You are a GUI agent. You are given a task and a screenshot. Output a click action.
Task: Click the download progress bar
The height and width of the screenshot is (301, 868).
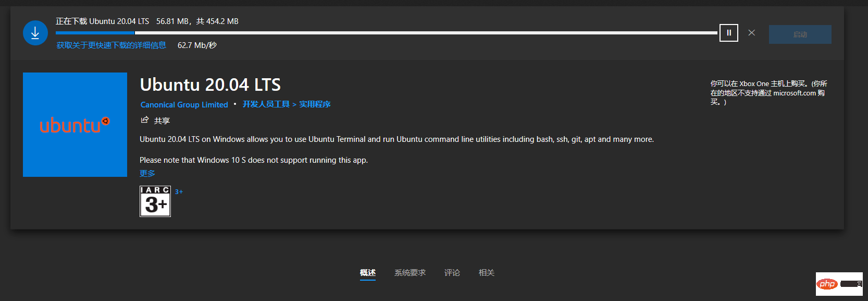387,33
